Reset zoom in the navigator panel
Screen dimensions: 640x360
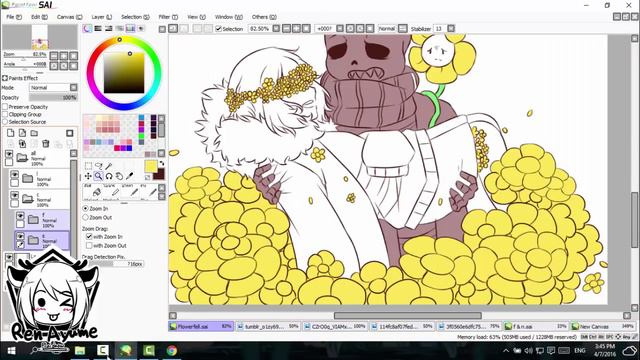73,56
